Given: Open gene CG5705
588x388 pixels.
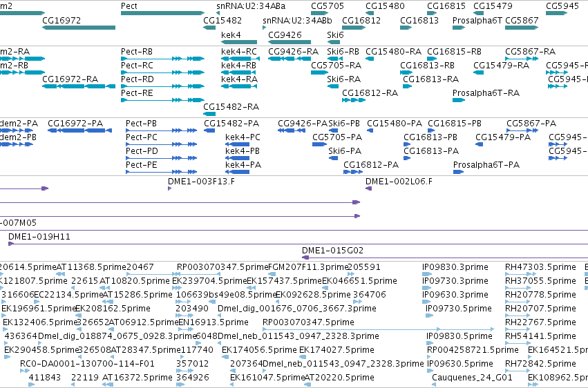Looking at the screenshot, I should click(319, 13).
